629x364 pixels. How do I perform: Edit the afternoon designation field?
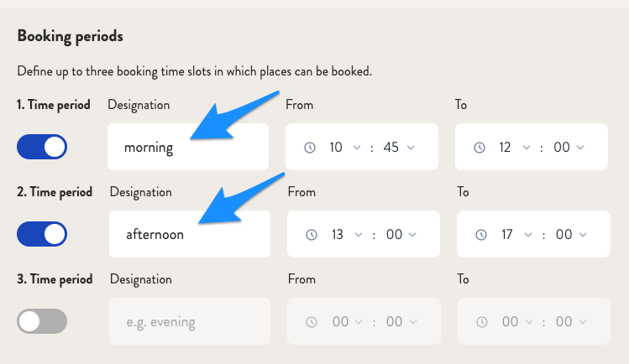click(x=190, y=234)
